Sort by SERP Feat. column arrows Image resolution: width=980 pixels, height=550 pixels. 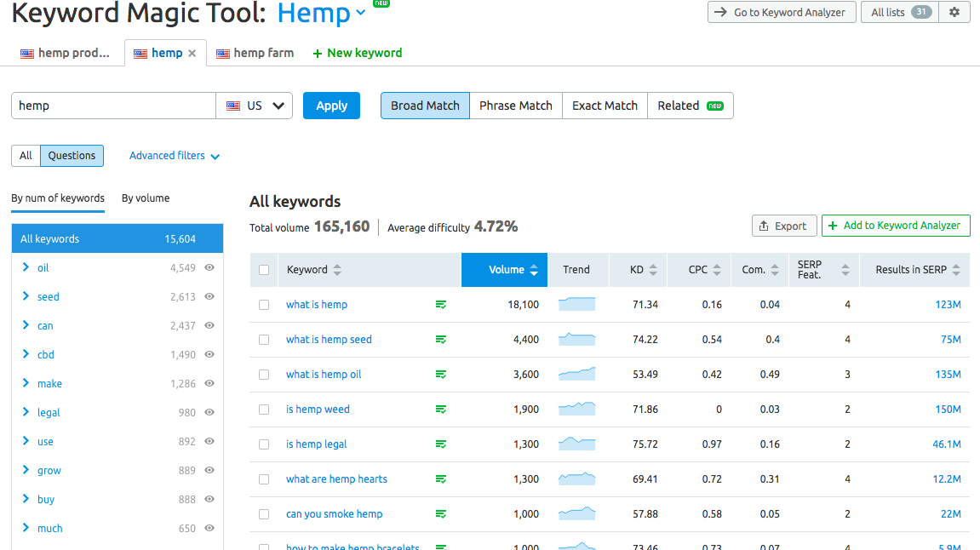coord(845,270)
